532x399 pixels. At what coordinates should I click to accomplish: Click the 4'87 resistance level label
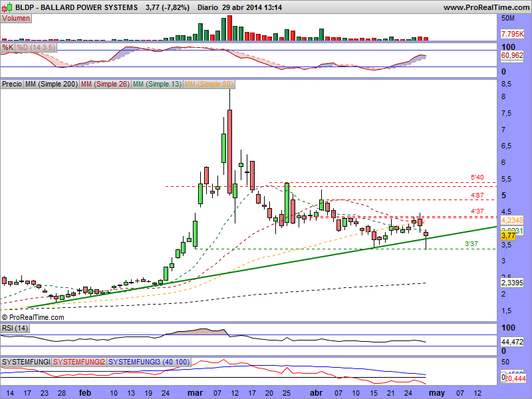(477, 195)
